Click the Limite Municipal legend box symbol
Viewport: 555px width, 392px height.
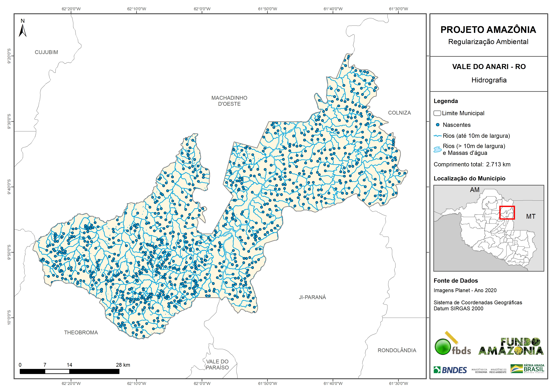point(437,113)
